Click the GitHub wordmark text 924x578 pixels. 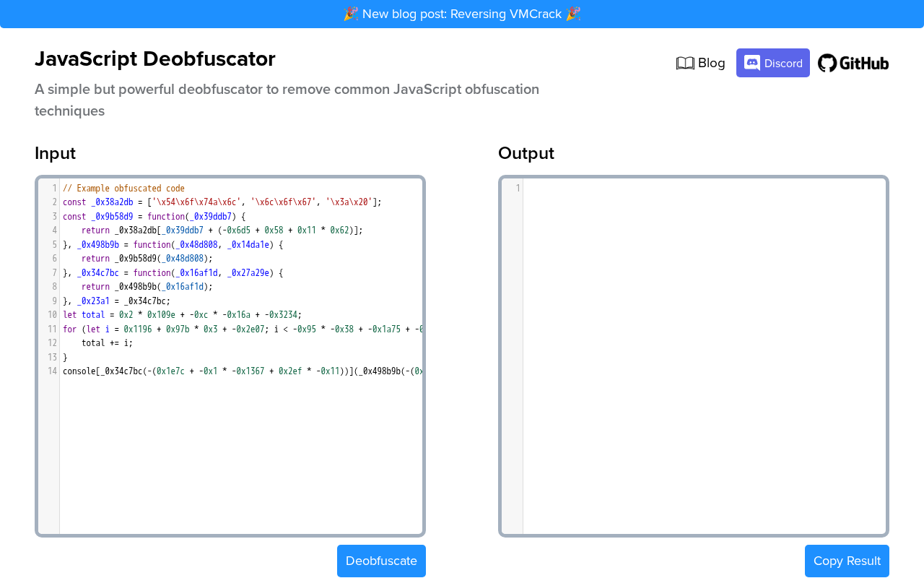[x=864, y=64]
